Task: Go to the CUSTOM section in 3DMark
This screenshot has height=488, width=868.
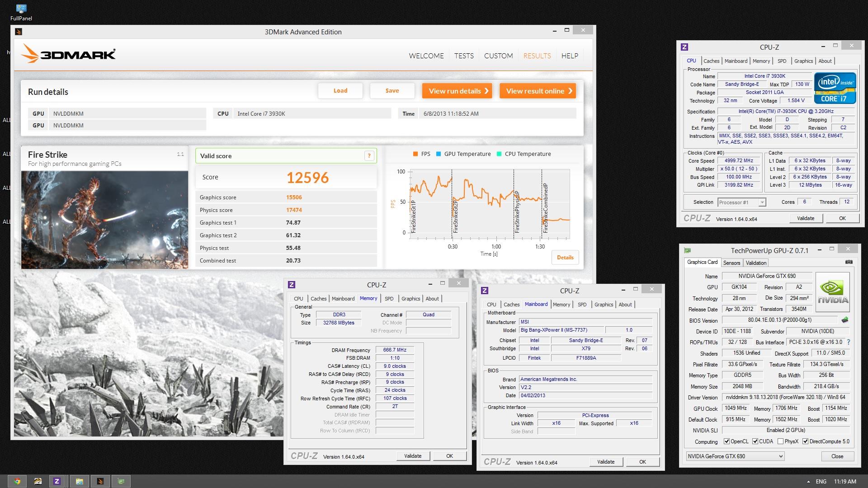Action: (498, 56)
